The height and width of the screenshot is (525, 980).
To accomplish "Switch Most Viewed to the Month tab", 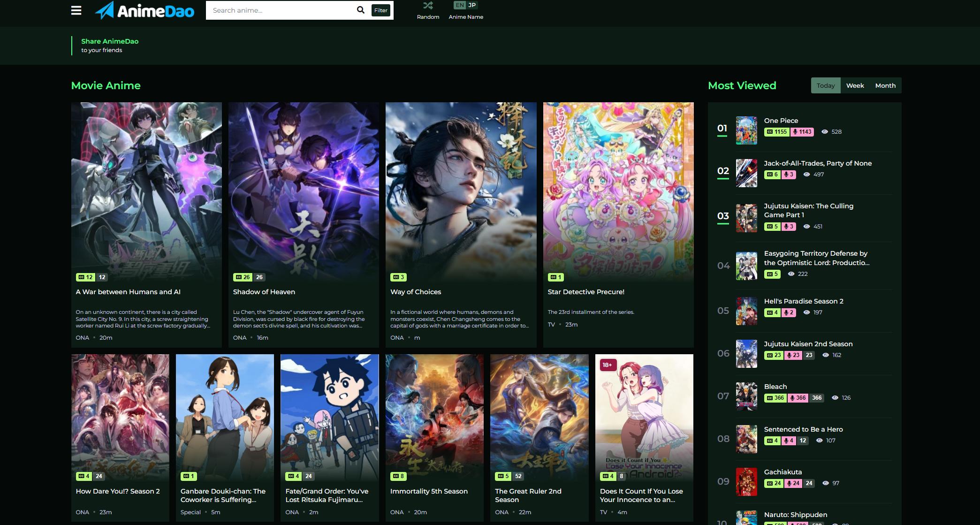I will [x=885, y=85].
